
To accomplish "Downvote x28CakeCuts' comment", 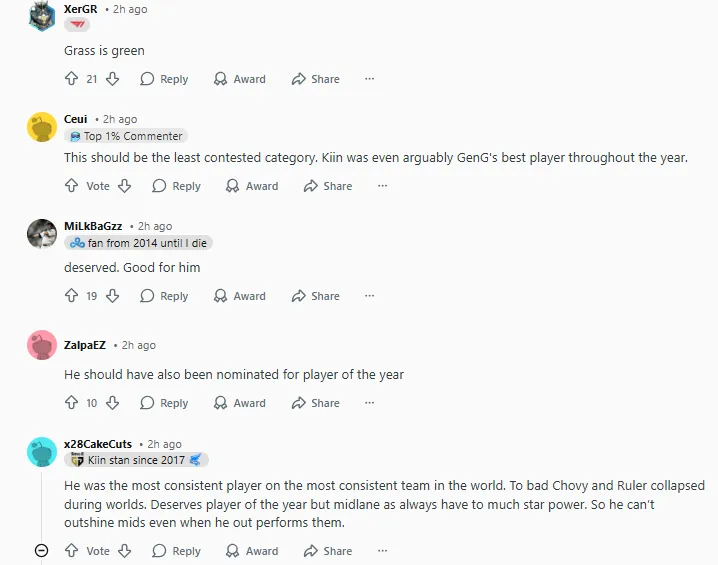I will pyautogui.click(x=125, y=551).
